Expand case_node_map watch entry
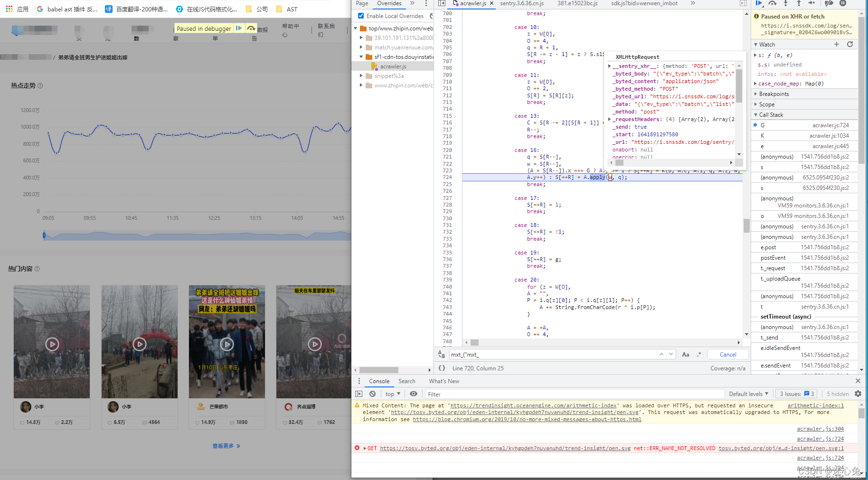Viewport: 868px width, 480px height. point(755,84)
